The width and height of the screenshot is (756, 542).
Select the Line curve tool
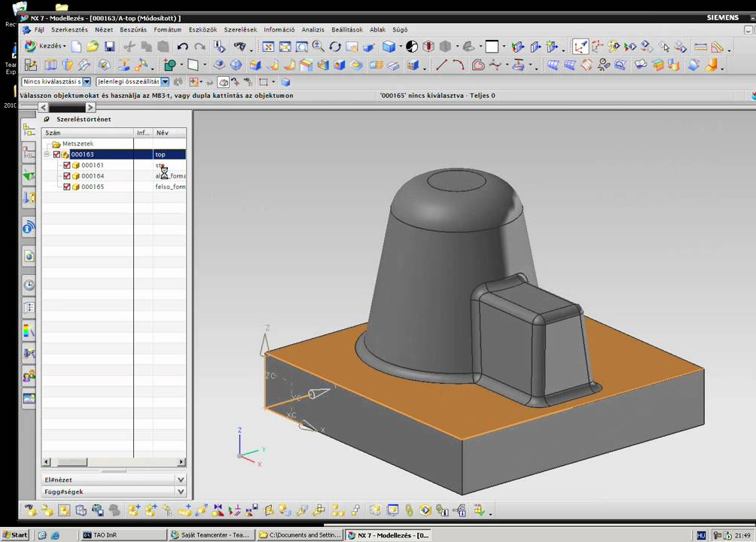click(x=441, y=65)
